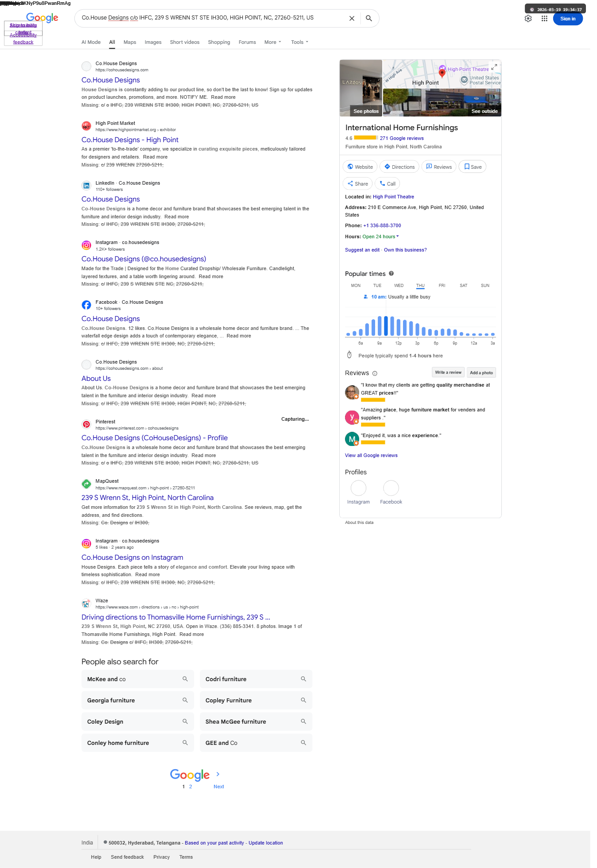Expand the Open 24 hours dropdown
597x868 pixels.
[x=381, y=236]
